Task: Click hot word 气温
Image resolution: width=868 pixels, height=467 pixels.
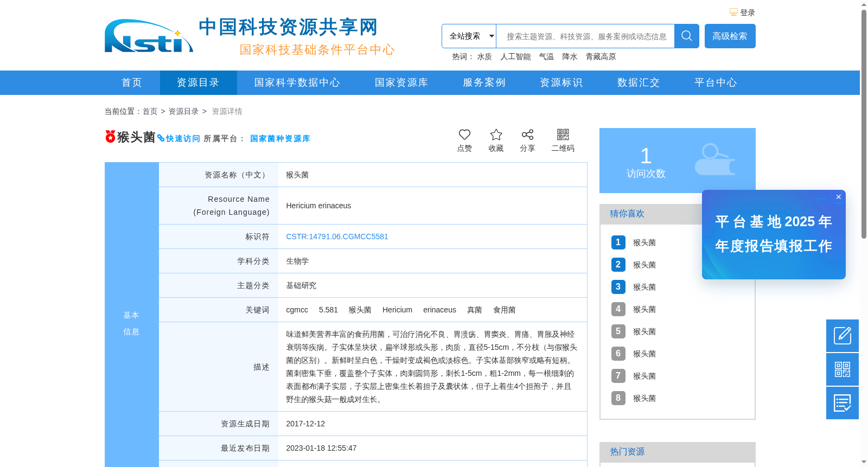Action: (546, 56)
